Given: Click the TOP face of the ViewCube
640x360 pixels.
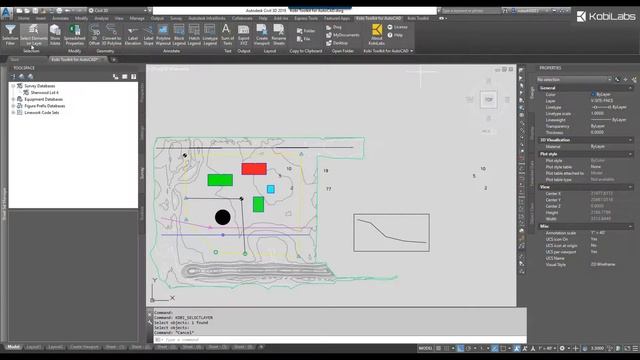Looking at the screenshot, I should [489, 100].
